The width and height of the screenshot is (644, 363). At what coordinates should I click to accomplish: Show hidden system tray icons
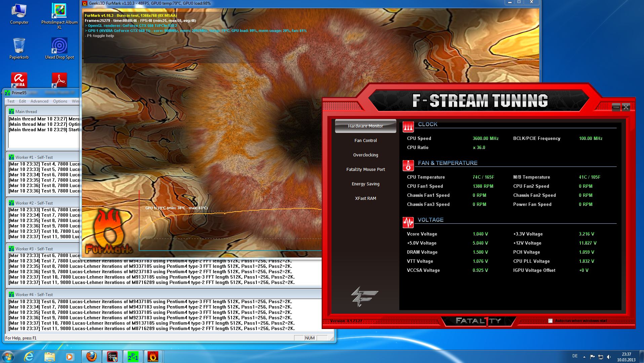584,357
